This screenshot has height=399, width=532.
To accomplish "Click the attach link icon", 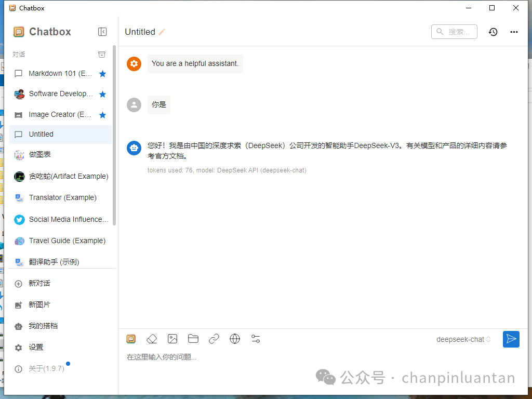I will [x=214, y=339].
